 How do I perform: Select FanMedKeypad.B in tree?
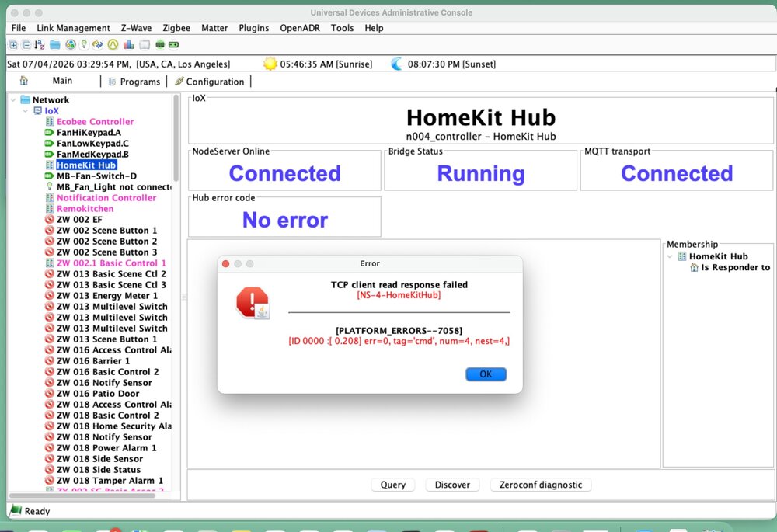tap(92, 154)
